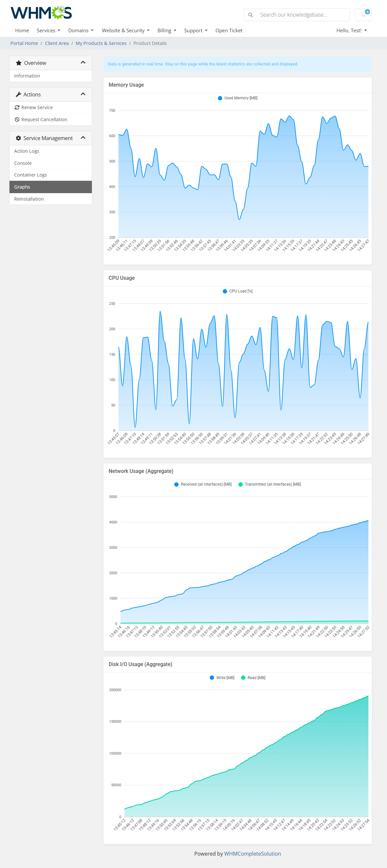Open Reinstallation in the sidebar

click(50, 199)
